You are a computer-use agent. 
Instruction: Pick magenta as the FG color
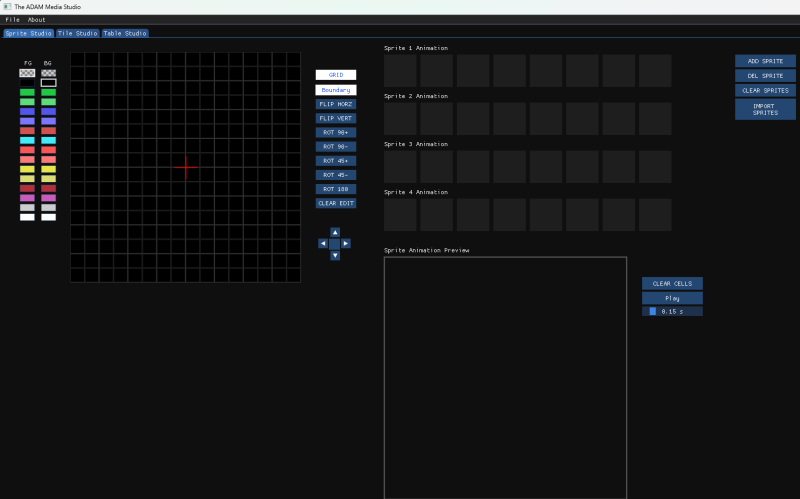pyautogui.click(x=27, y=198)
